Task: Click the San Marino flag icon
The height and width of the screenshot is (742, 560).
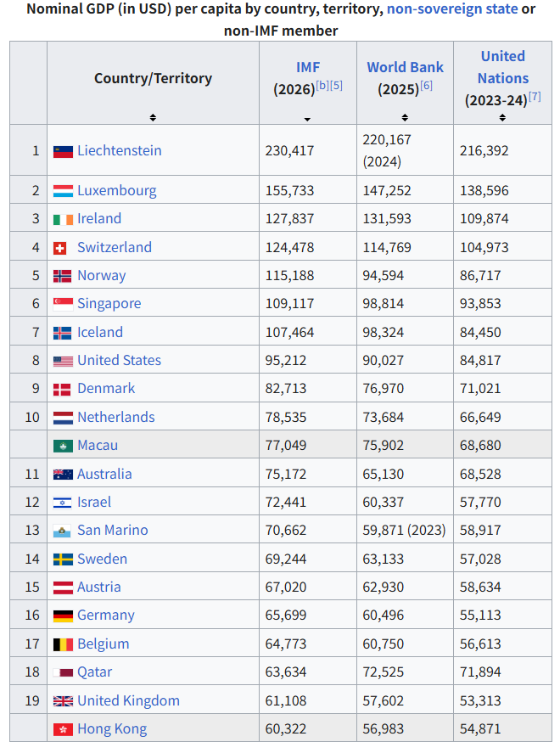Action: tap(62, 531)
